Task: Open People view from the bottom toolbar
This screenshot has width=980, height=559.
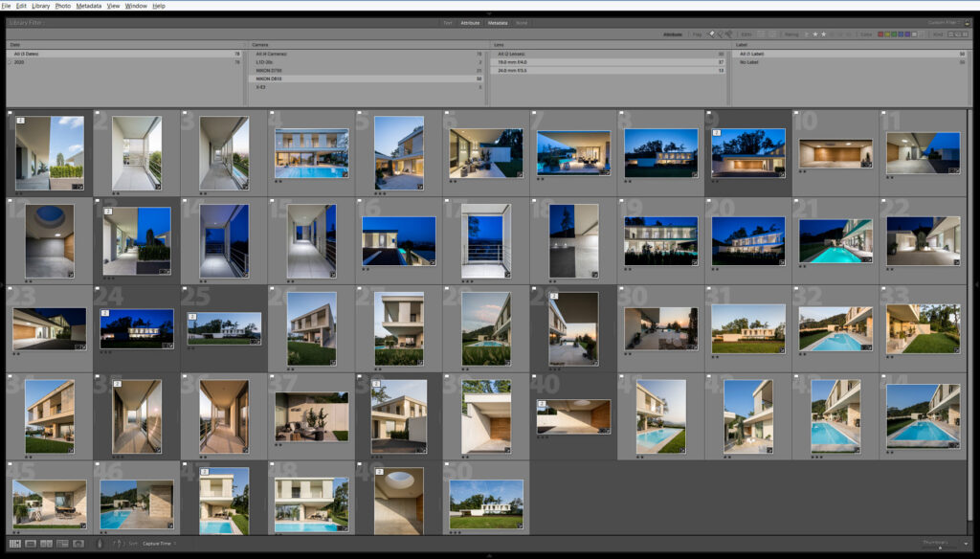Action: tap(78, 544)
